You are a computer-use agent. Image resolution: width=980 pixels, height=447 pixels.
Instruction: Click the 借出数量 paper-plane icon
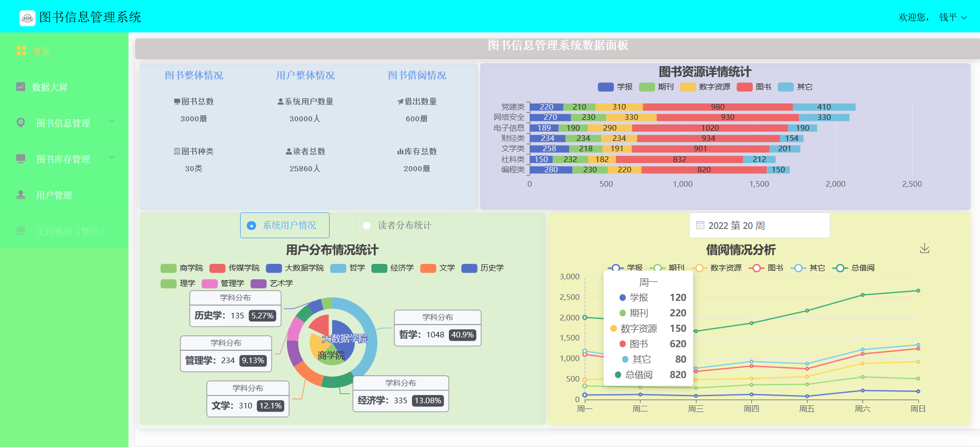tap(400, 101)
